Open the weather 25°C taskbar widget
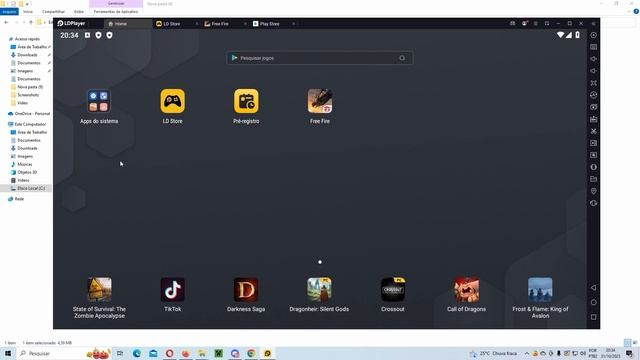Screen dimensions: 640x360 point(494,353)
